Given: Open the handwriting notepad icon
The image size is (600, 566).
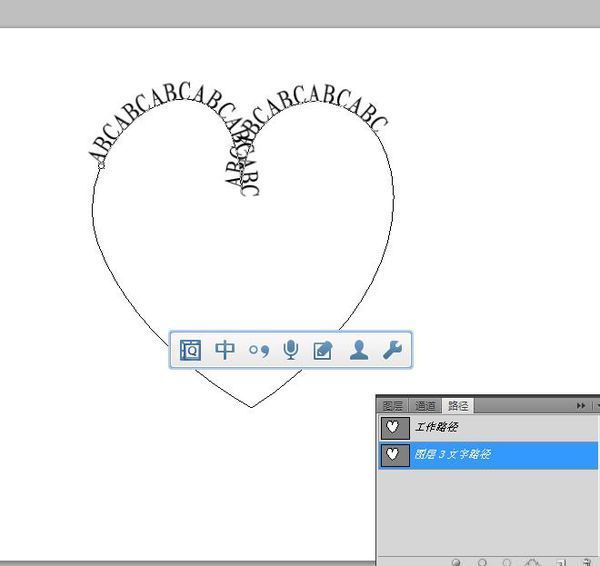Looking at the screenshot, I should 323,350.
